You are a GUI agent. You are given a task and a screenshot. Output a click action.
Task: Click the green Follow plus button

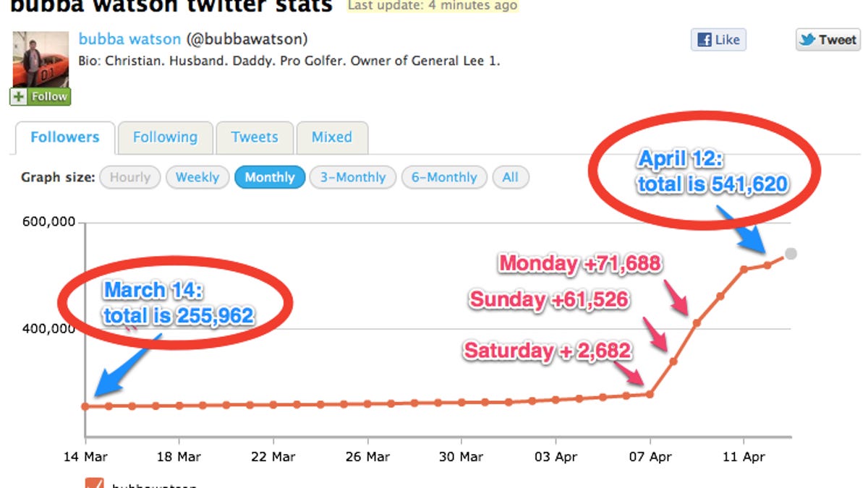(x=41, y=96)
